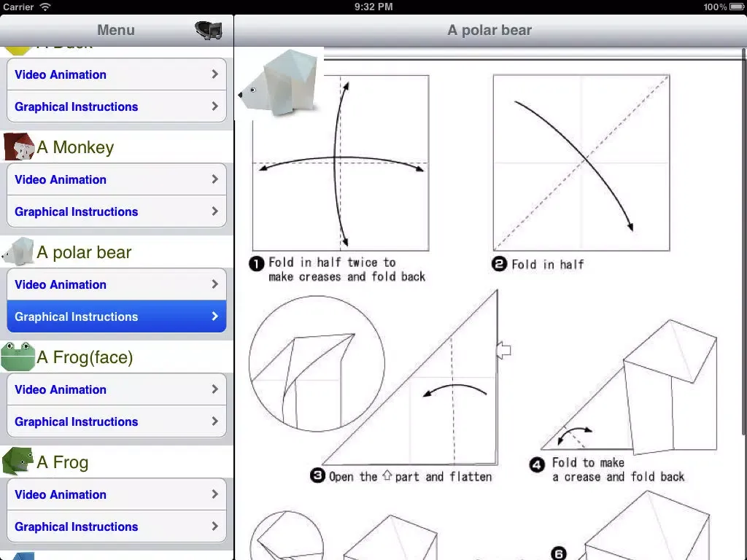Open Graphical Instructions under A Frog
Viewport: 747px width, 560px height.
[x=117, y=526]
